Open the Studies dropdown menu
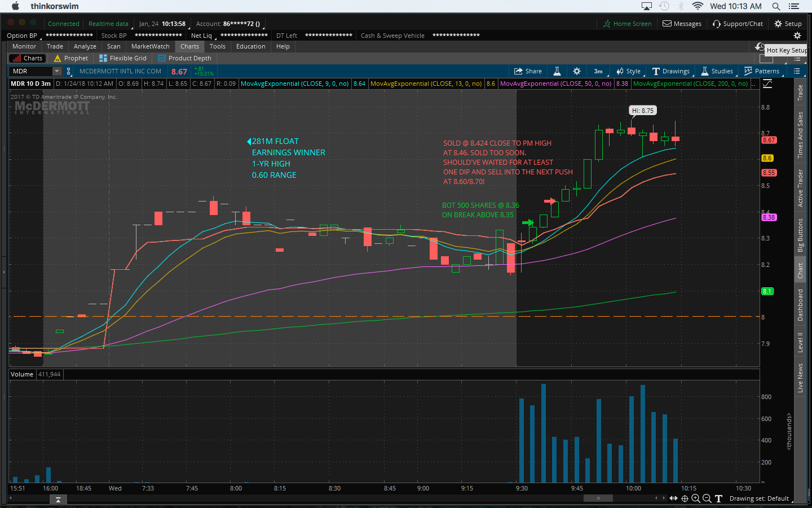812x508 pixels. coord(717,71)
